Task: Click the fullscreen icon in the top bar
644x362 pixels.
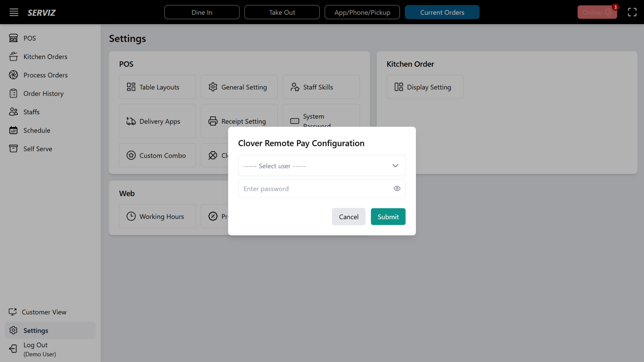Action: coord(632,12)
